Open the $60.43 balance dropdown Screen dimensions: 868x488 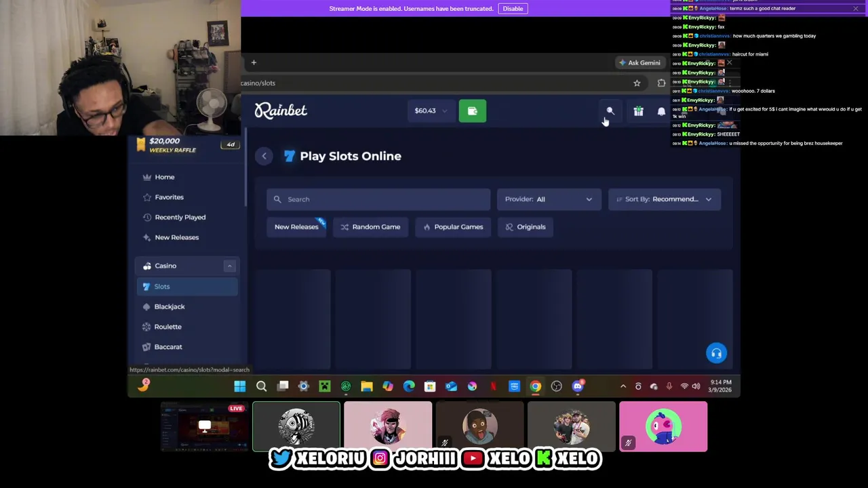(431, 110)
